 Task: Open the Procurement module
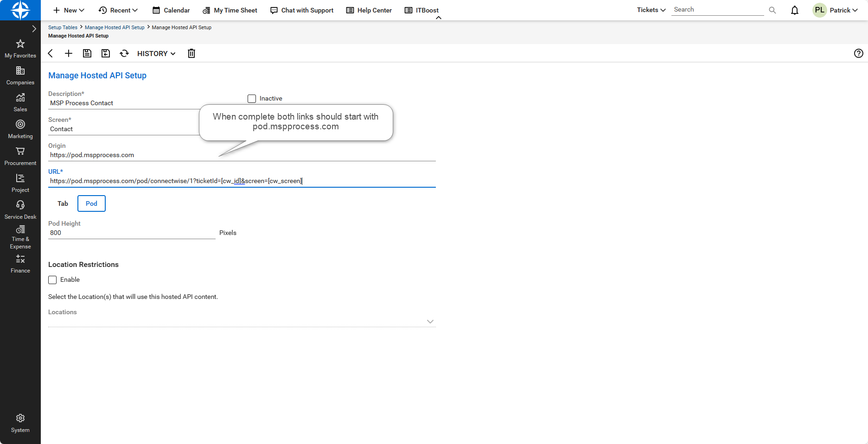(20, 156)
